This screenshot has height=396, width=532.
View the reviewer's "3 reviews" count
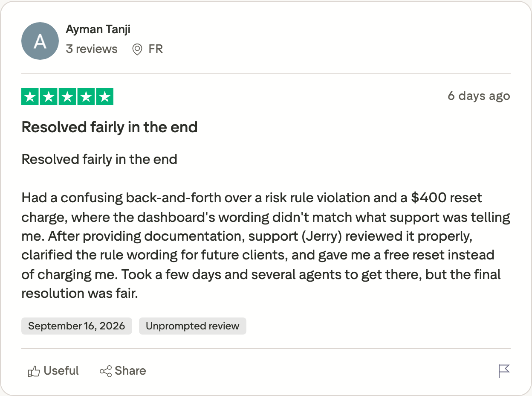(x=92, y=49)
